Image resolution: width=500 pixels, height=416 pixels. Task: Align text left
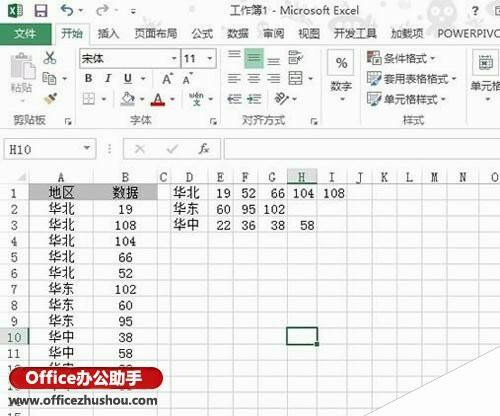[x=234, y=79]
